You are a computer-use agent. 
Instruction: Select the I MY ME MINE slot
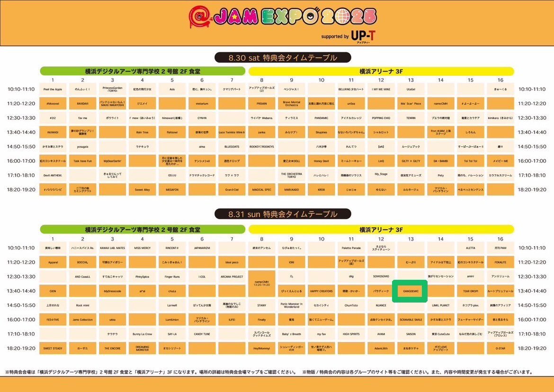pyautogui.click(x=381, y=89)
